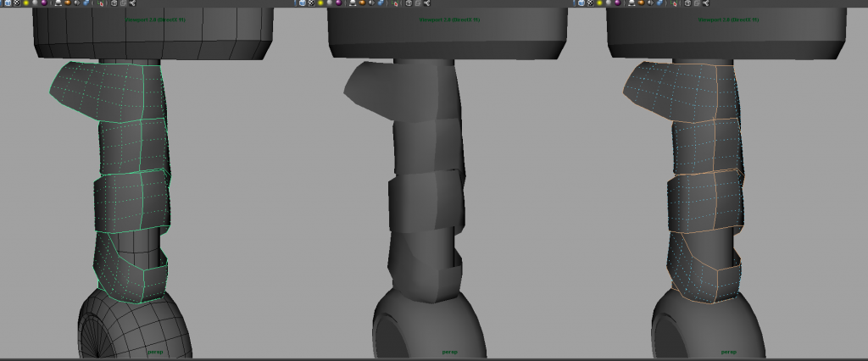This screenshot has width=868, height=361.
Task: Enable use all lights in right panel
Action: [599, 3]
